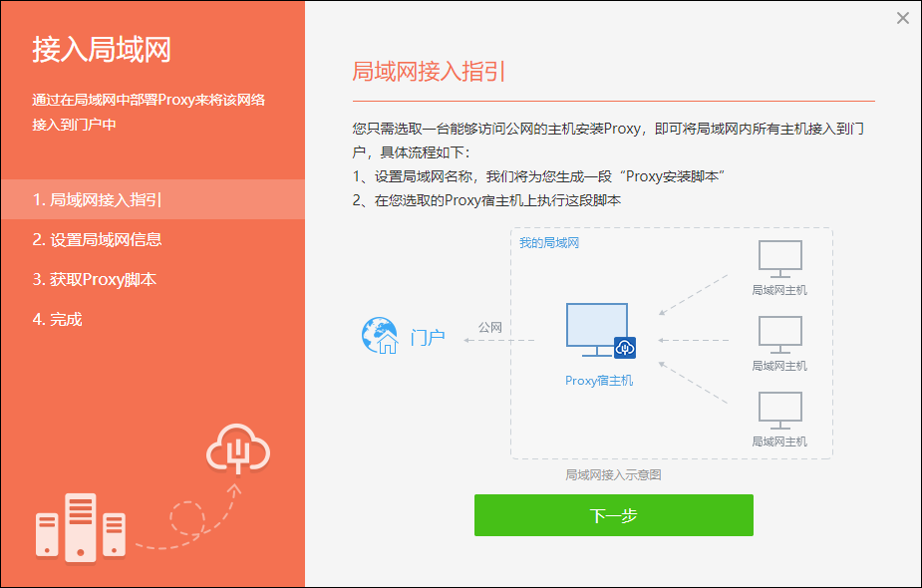Image resolution: width=922 pixels, height=588 pixels.
Task: Go to step 2. 设置局域网信息
Action: (x=153, y=240)
